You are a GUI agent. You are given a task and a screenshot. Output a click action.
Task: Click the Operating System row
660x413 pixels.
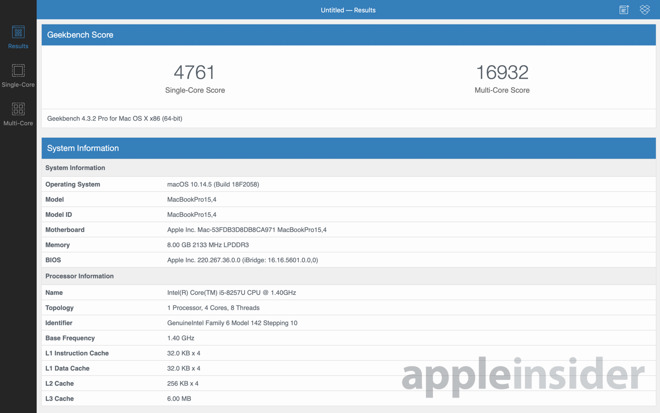click(x=348, y=184)
